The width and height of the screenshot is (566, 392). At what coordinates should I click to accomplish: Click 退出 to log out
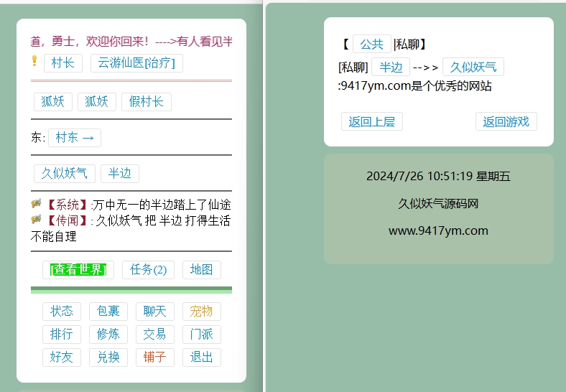202,358
